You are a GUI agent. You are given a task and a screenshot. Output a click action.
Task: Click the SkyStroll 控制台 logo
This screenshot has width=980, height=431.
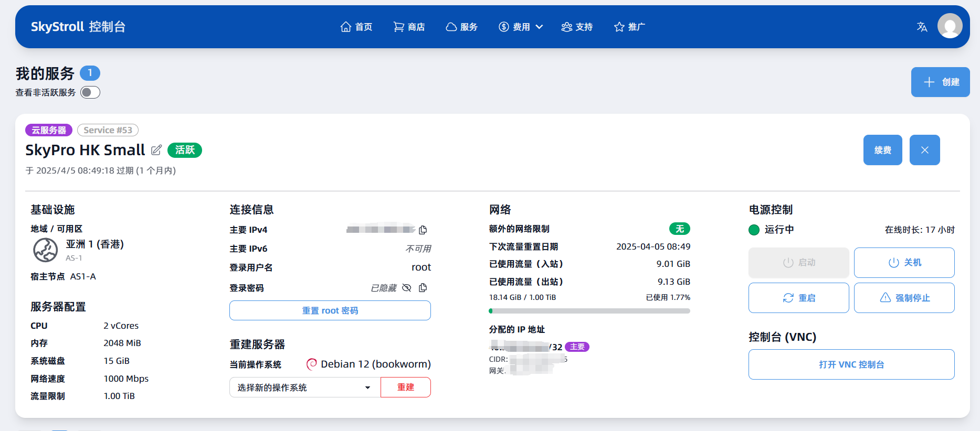click(78, 27)
